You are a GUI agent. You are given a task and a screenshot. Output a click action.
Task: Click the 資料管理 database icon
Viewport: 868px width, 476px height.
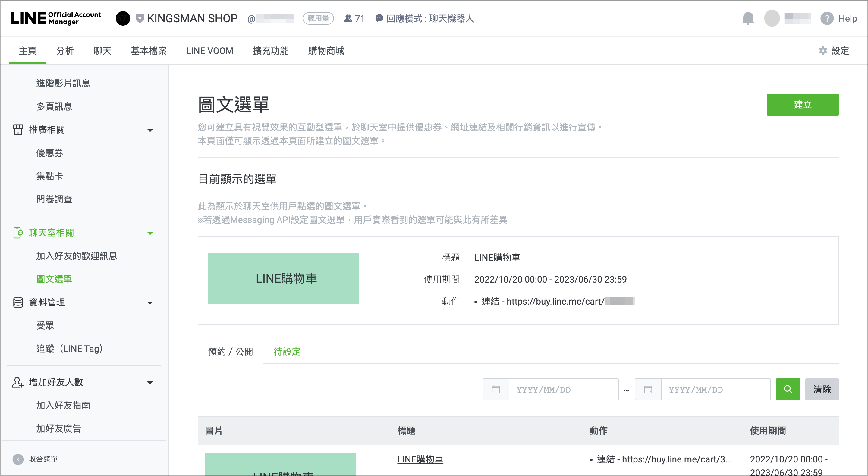click(x=18, y=302)
